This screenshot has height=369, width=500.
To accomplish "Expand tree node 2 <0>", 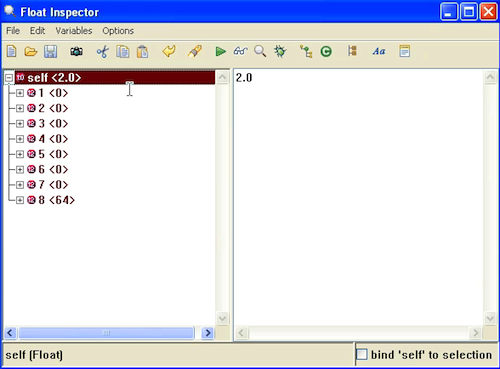I will coord(20,108).
